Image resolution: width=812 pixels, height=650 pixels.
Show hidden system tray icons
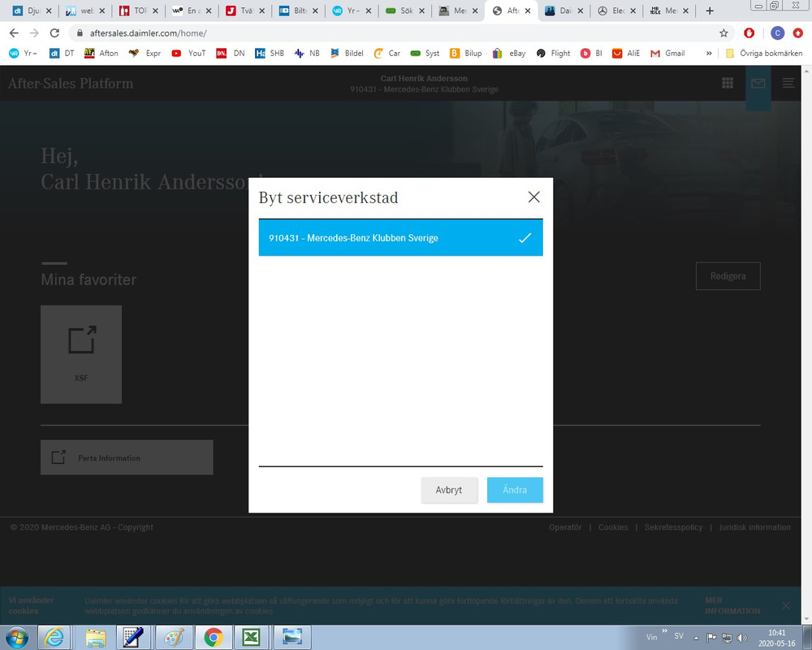point(696,638)
